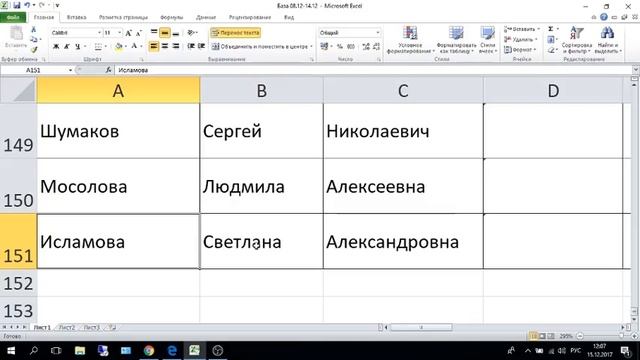Viewport: 640px width, 360px height.
Task: Toggle Перенос текста wrap text button
Action: (236, 33)
